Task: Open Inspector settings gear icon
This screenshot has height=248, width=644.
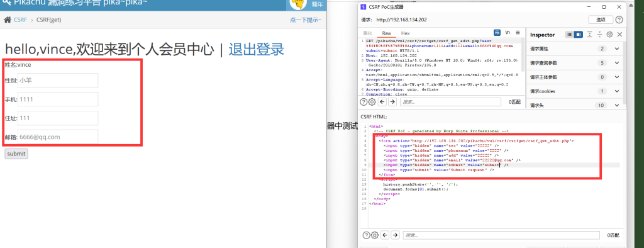Action: 610,35
